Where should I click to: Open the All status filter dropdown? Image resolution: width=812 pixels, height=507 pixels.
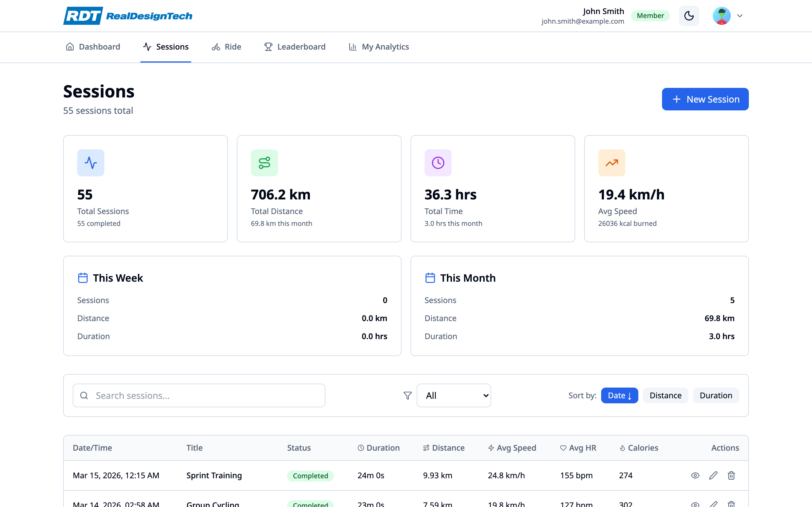tap(454, 395)
